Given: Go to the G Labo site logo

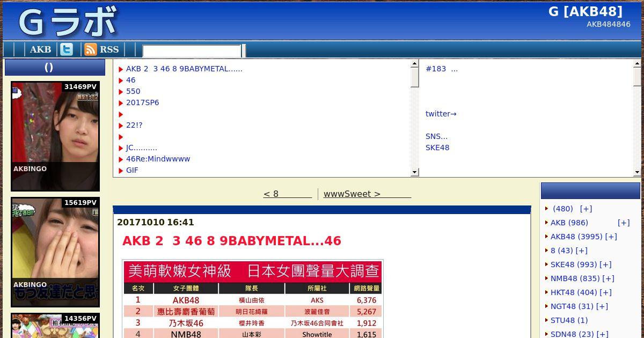Looking at the screenshot, I should pyautogui.click(x=67, y=23).
